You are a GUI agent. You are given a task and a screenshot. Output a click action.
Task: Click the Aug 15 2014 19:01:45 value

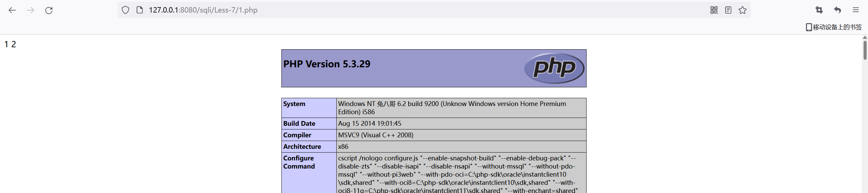(370, 124)
